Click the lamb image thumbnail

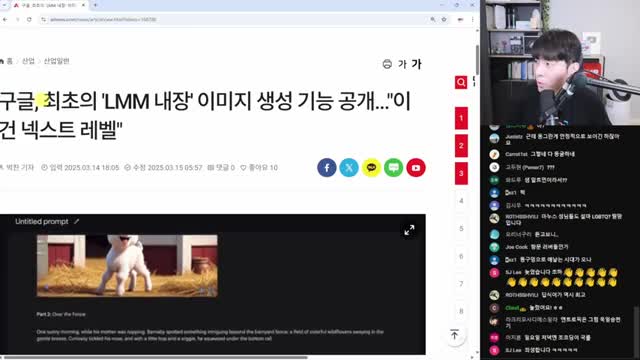(x=127, y=266)
